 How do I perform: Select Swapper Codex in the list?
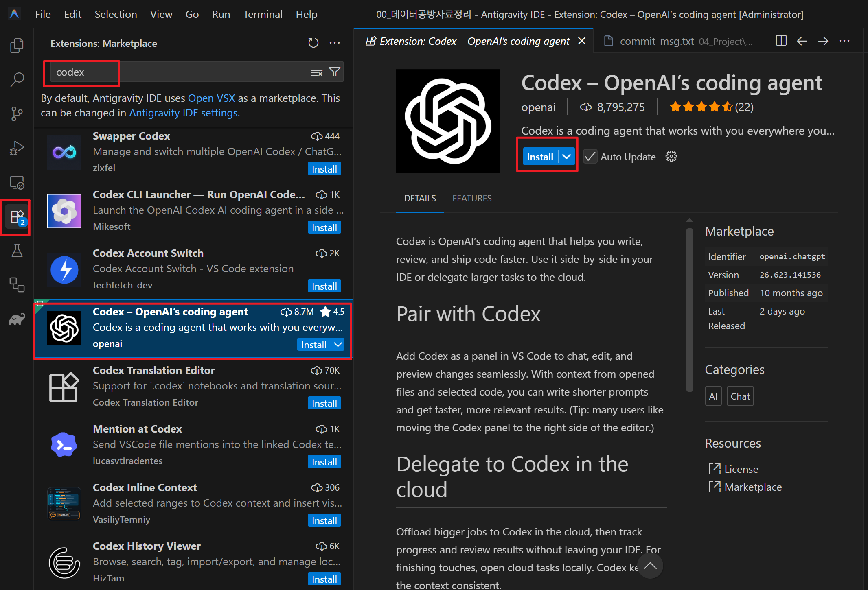(194, 153)
